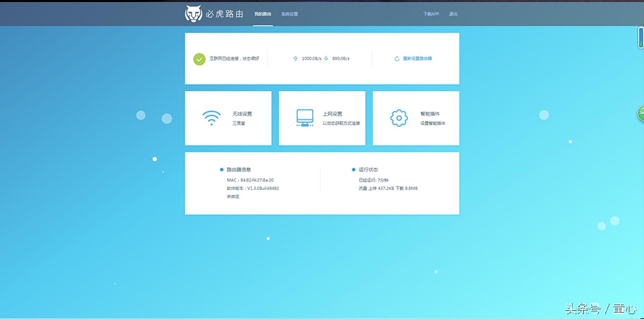Click the 未绑定 binding status

(x=233, y=197)
